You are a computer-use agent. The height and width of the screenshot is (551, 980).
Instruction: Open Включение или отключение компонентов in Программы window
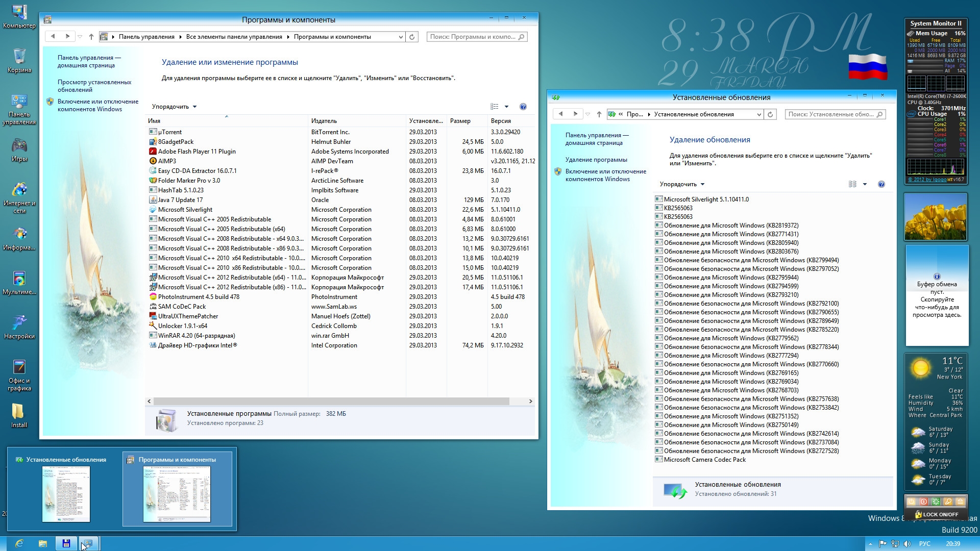coord(98,105)
